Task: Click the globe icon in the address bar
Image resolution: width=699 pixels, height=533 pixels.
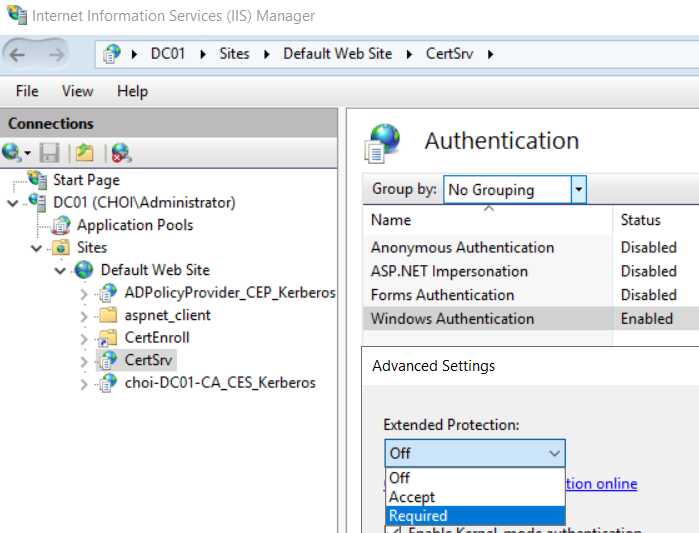Action: click(112, 54)
